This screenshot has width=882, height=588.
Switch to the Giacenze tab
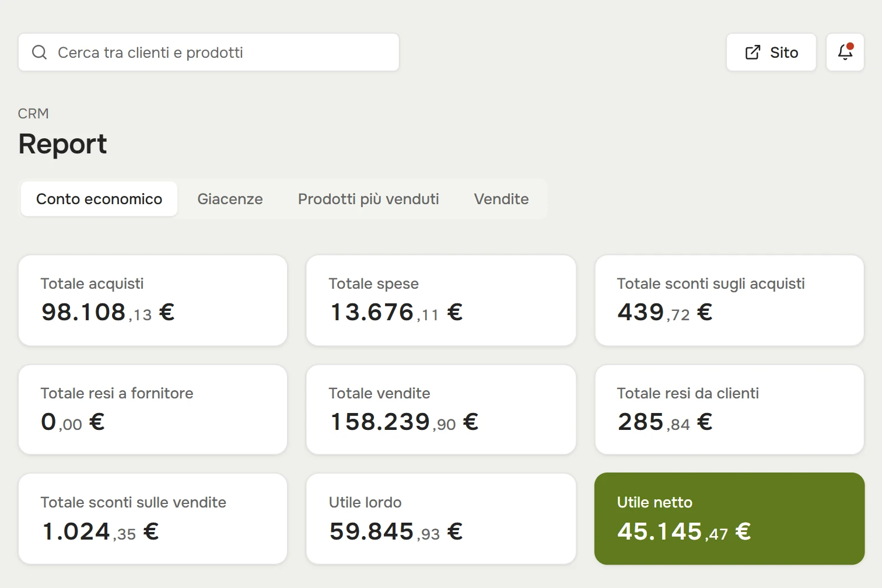click(230, 199)
